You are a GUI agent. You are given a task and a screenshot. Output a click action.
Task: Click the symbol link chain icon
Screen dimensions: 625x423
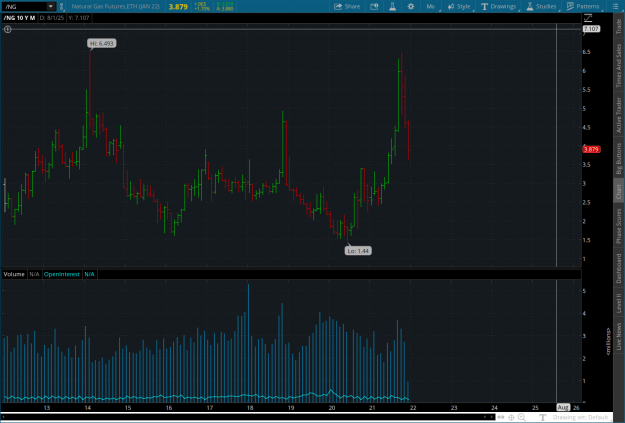(61, 6)
